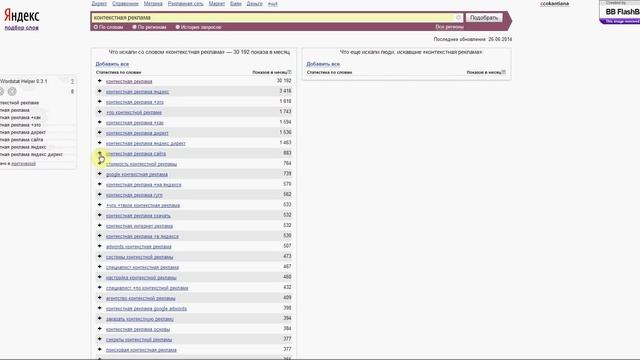Click plus icon beside 'контекстная реклама директ'

coord(100,133)
